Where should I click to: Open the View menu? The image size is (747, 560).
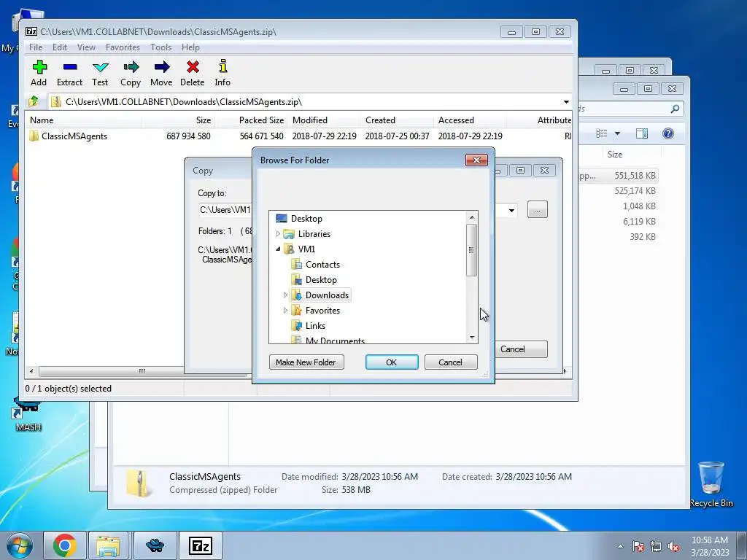86,47
